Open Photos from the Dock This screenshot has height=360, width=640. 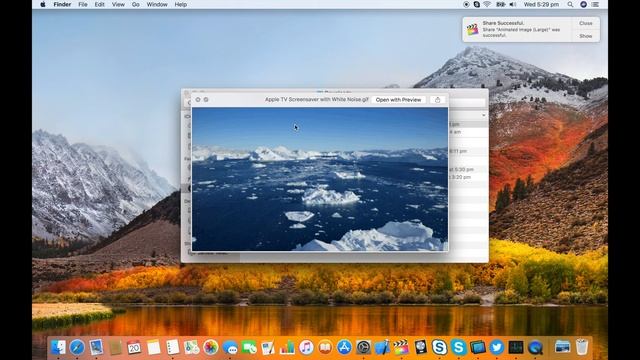[211, 347]
